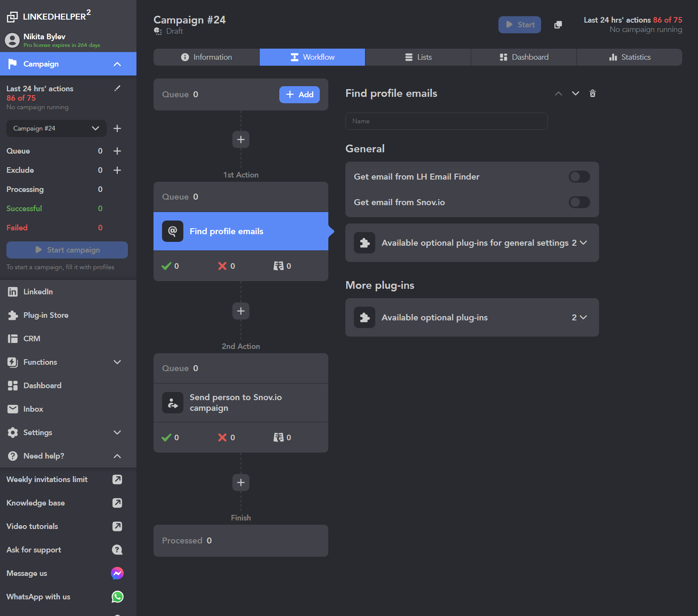Switch to the Lists tab
The height and width of the screenshot is (616, 698).
click(418, 57)
